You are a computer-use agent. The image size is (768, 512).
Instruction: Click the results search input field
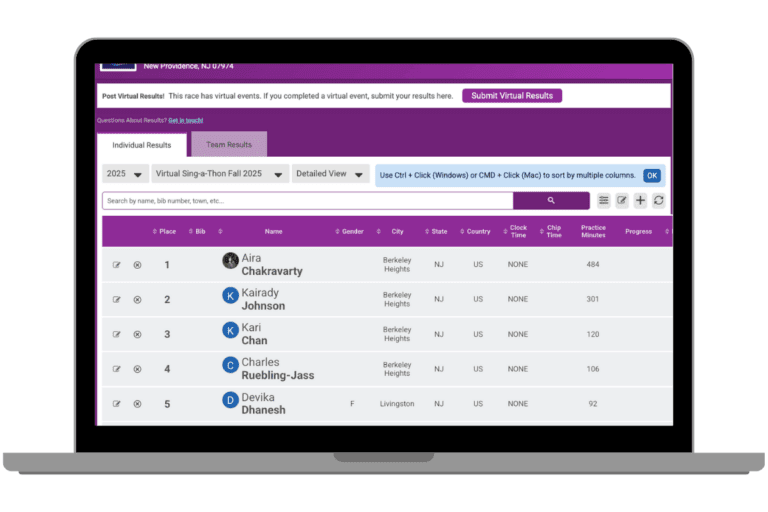[x=306, y=201]
